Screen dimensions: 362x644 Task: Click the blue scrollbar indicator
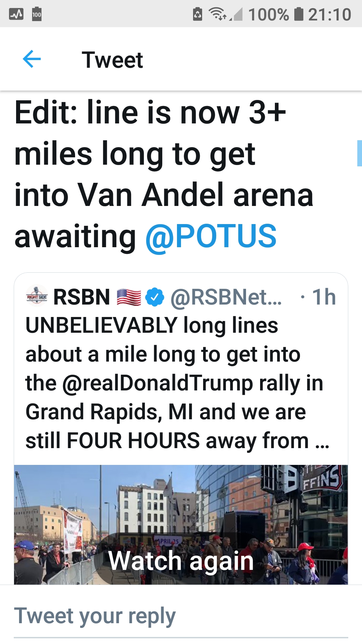click(359, 153)
